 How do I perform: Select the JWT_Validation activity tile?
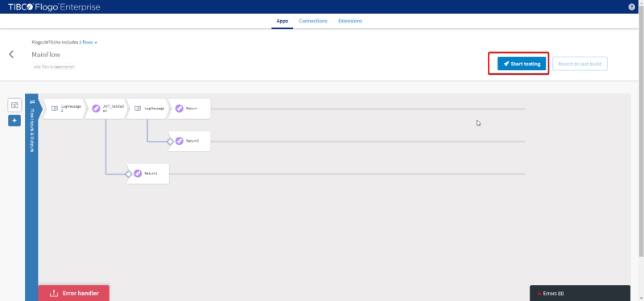coord(107,109)
